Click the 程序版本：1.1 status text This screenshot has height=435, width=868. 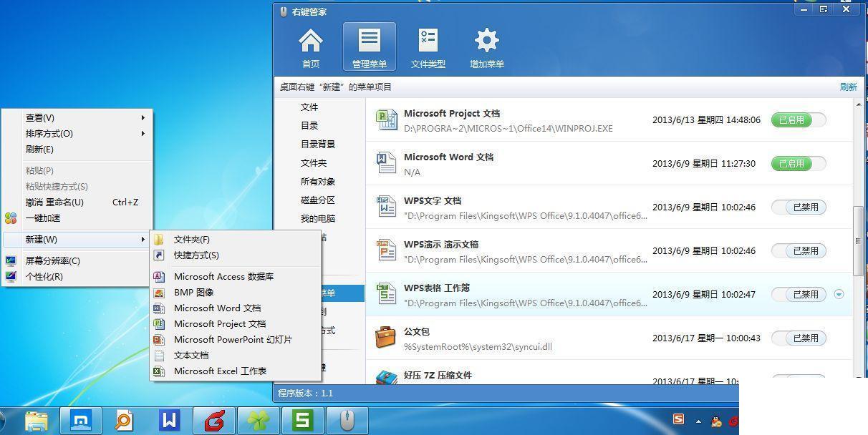click(305, 394)
